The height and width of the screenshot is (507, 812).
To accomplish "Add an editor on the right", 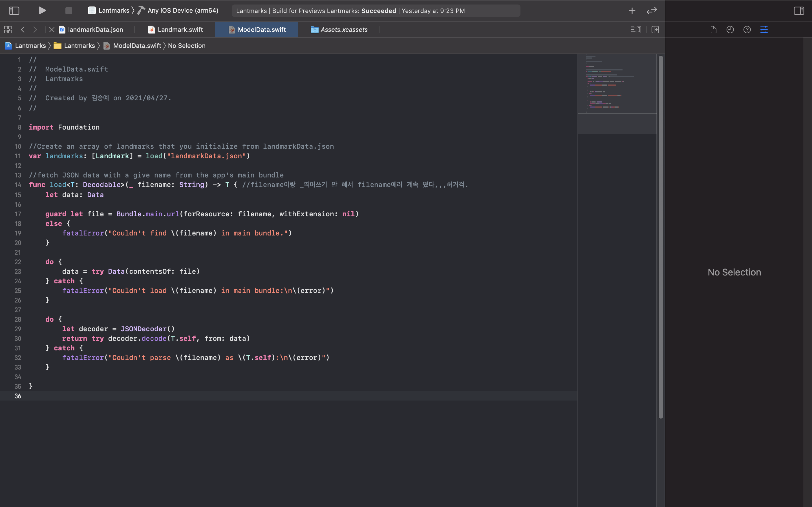I will coord(655,30).
